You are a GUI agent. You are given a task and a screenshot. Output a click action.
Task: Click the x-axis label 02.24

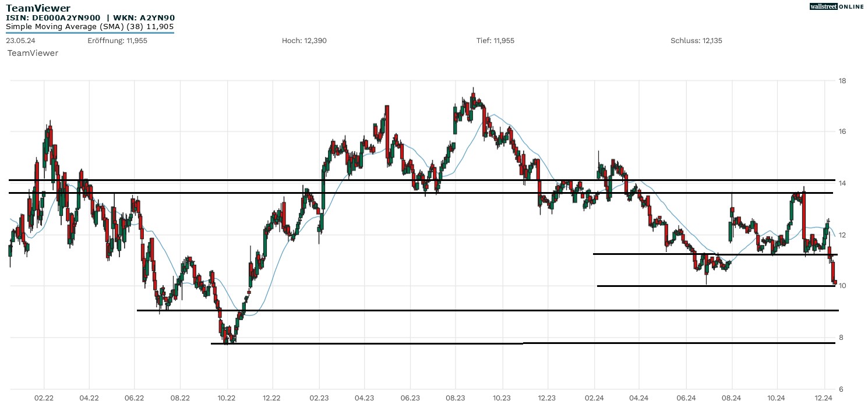pyautogui.click(x=594, y=398)
